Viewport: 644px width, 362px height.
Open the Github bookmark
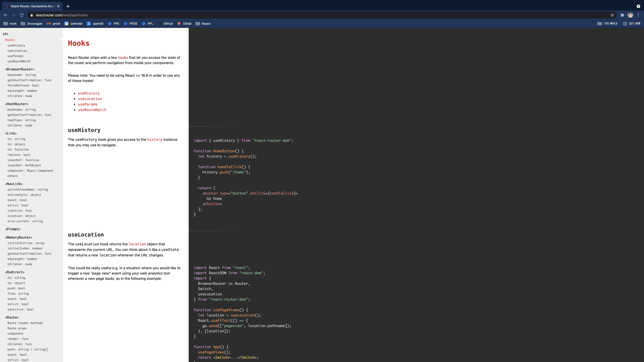165,24
